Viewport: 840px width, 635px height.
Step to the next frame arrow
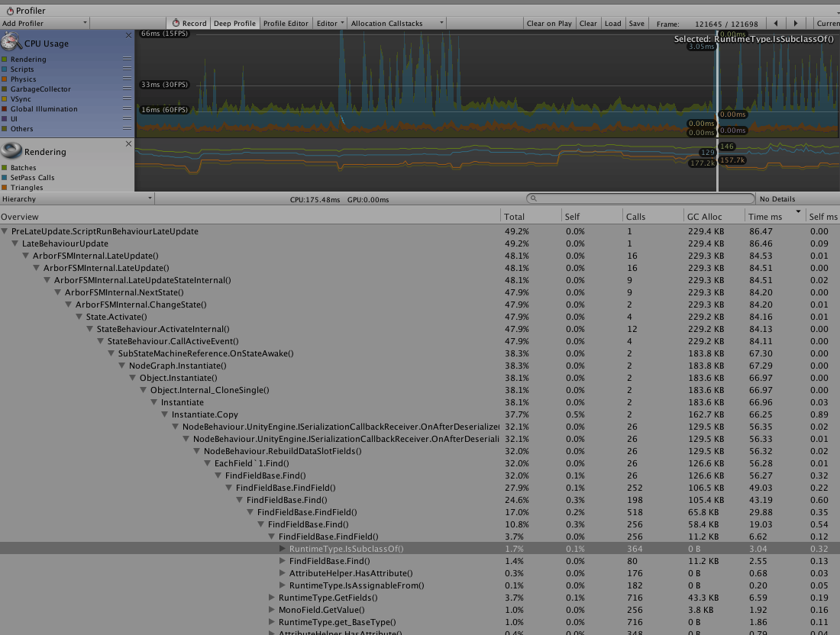coord(796,24)
